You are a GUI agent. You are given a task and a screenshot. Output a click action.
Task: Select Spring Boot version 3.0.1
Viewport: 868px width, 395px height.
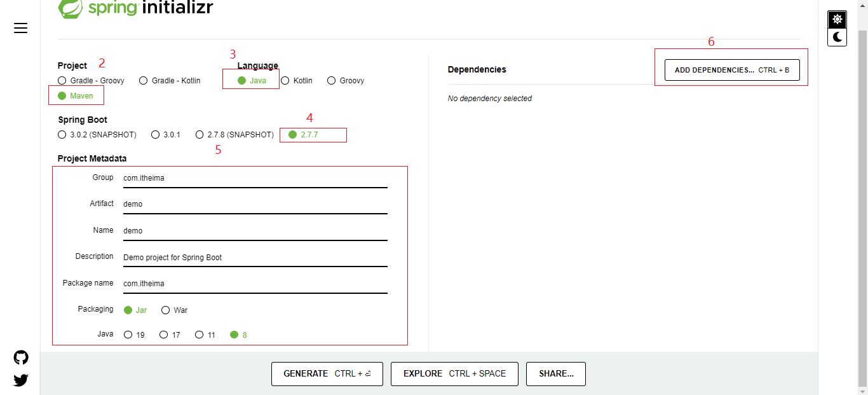[156, 135]
